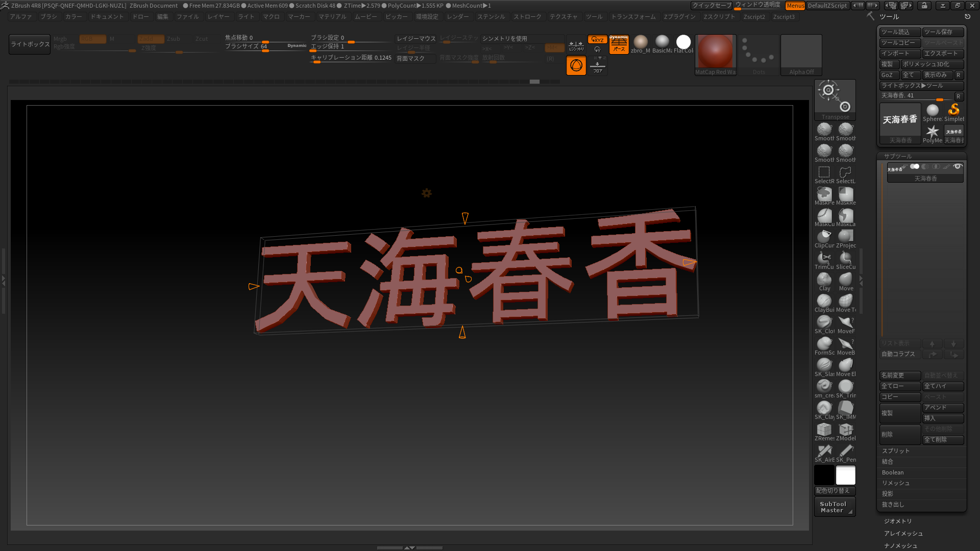Toggle the floor (フロア) grid button
The width and height of the screenshot is (980, 551).
pos(597,66)
